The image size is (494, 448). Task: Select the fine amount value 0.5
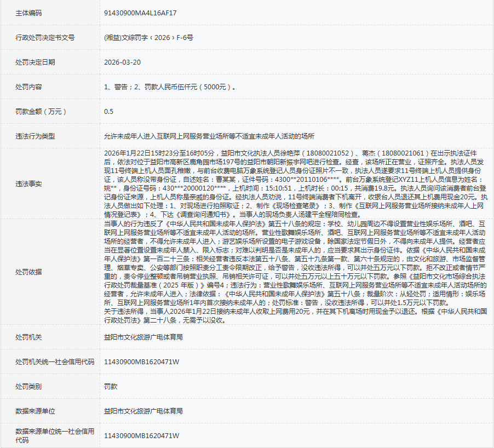coord(109,112)
